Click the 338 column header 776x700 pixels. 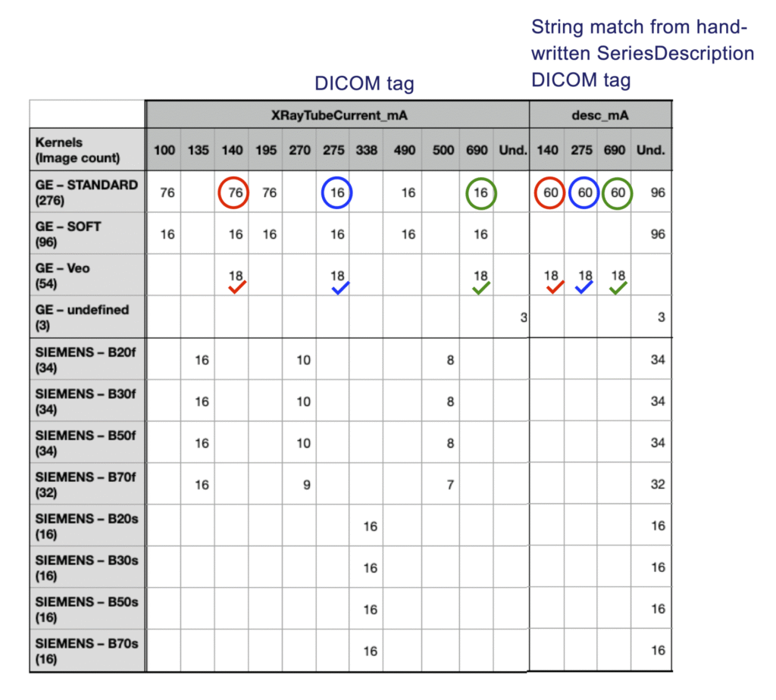coord(366,150)
